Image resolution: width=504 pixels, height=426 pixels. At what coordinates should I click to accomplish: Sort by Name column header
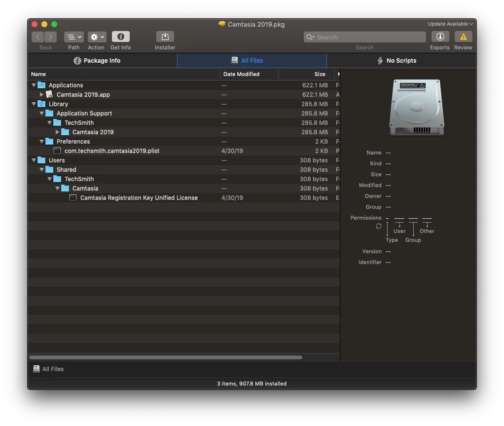[124, 74]
